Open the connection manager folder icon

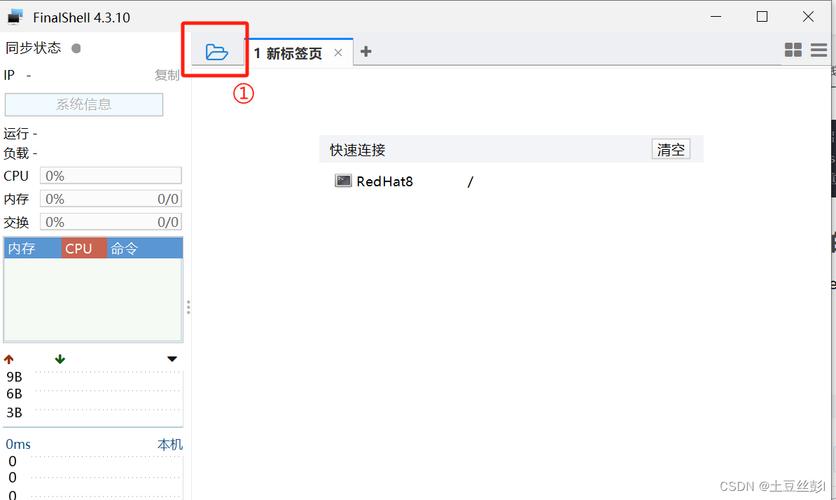click(x=216, y=52)
